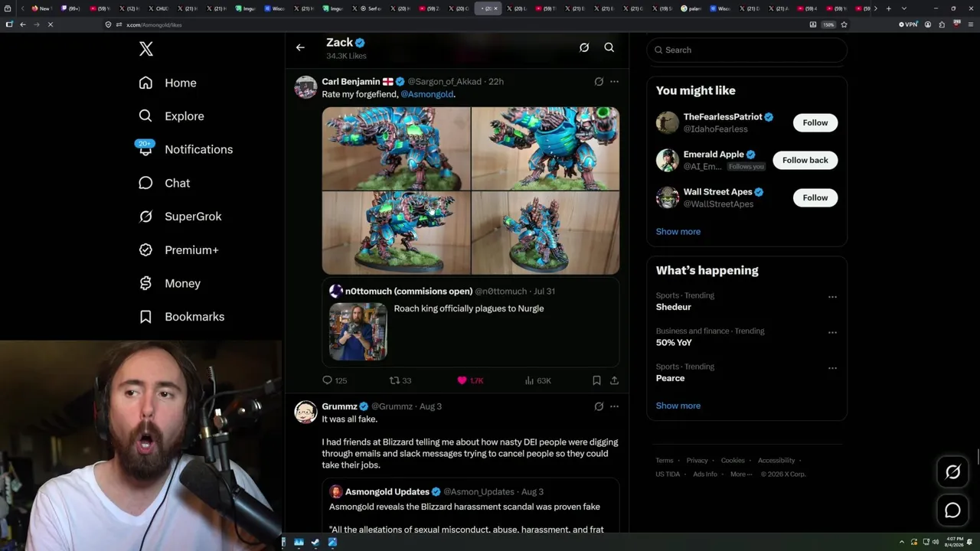Follow Wall Street Apes
This screenshot has width=980, height=551.
(815, 197)
